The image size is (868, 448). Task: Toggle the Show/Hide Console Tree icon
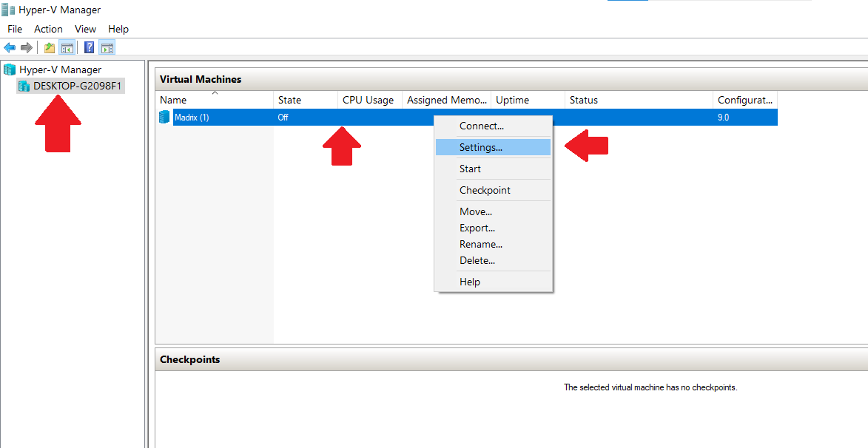[x=67, y=47]
